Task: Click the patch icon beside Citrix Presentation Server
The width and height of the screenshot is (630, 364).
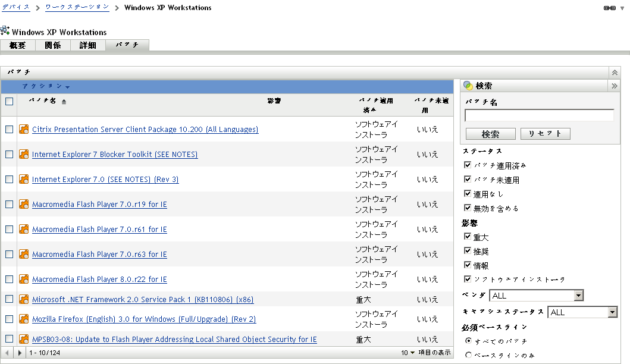Action: [x=23, y=129]
